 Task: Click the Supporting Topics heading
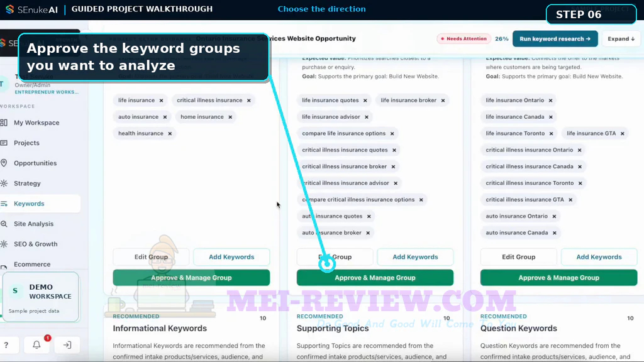point(333,328)
